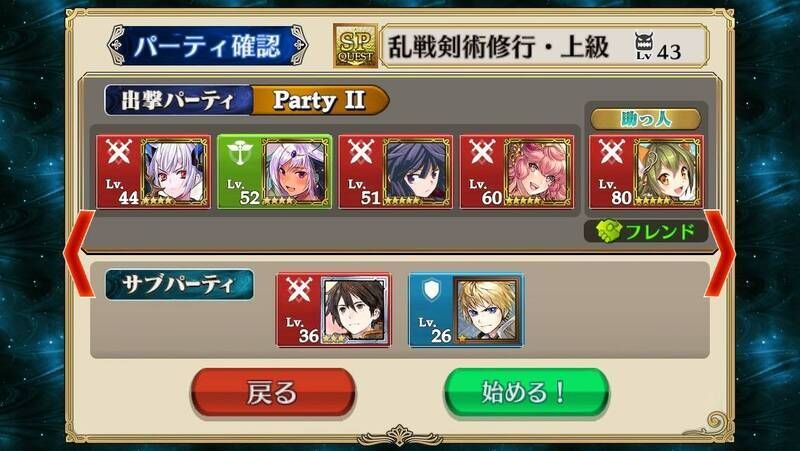This screenshot has height=451, width=800.
Task: Click the crossed swords icon on Lv. 80 helper
Action: 611,152
